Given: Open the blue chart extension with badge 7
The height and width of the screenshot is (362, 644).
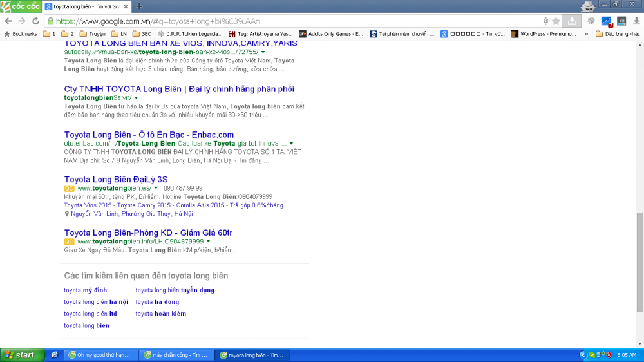Looking at the screenshot, I should tap(607, 21).
